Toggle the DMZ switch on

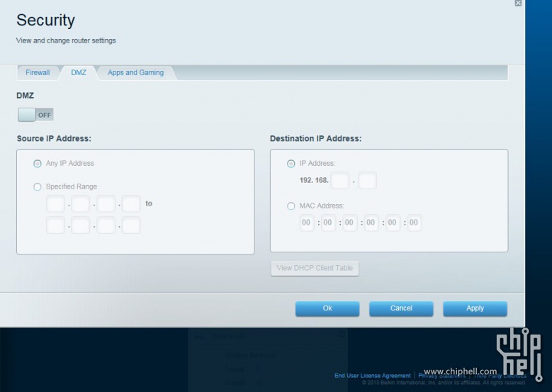click(35, 115)
